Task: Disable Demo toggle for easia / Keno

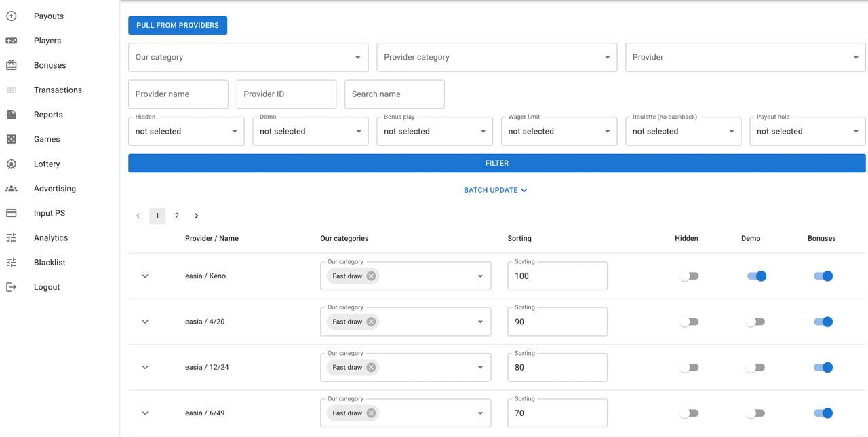Action: pyautogui.click(x=756, y=276)
